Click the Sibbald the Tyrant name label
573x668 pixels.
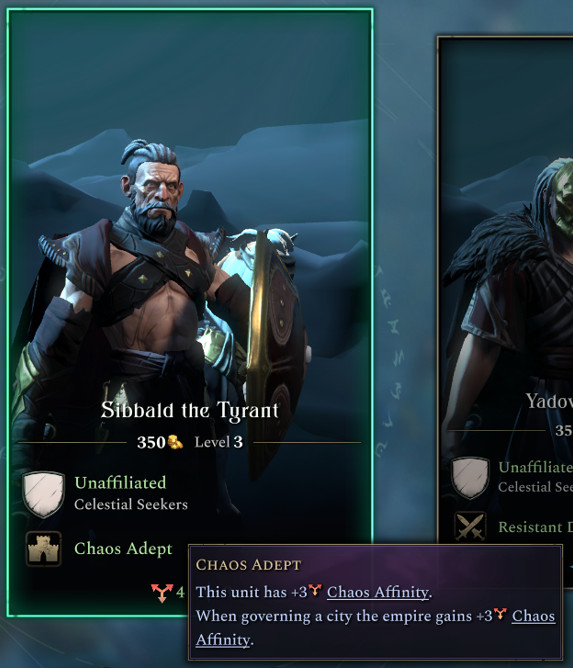pyautogui.click(x=190, y=410)
